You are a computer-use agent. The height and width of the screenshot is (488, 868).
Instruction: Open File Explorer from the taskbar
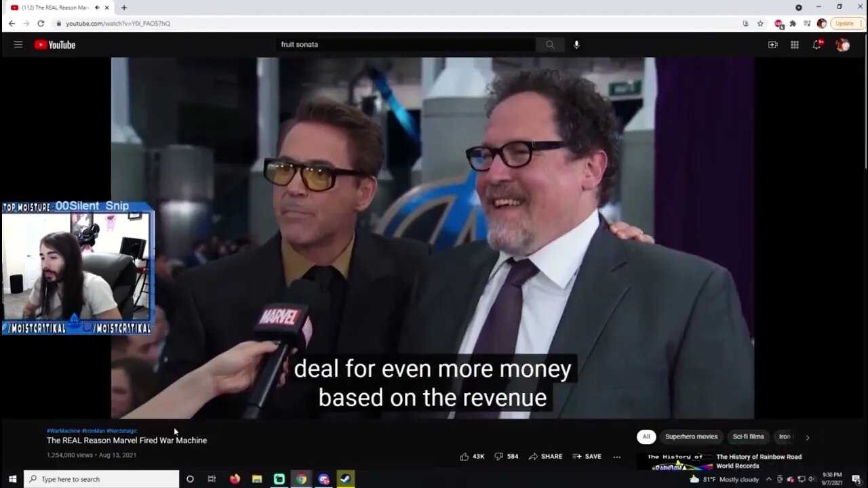[257, 479]
